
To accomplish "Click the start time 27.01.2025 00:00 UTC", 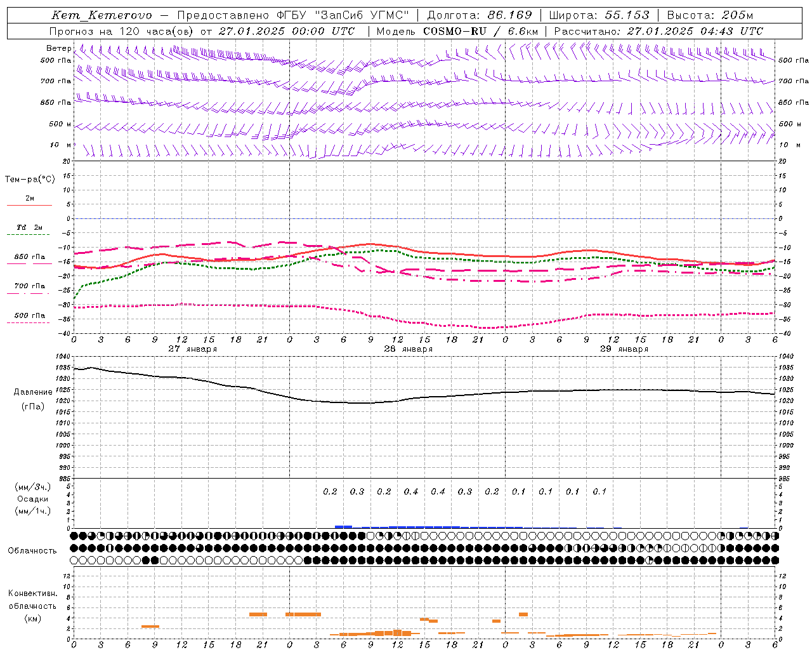I will click(287, 31).
